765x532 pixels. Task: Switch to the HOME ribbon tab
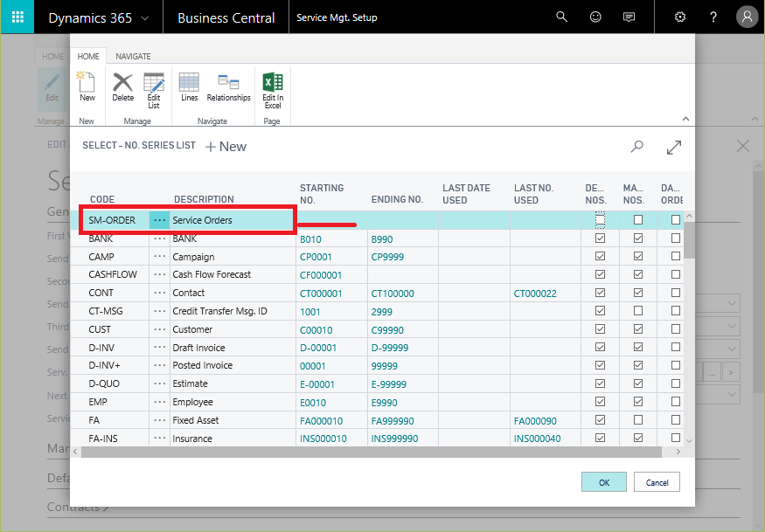[88, 57]
